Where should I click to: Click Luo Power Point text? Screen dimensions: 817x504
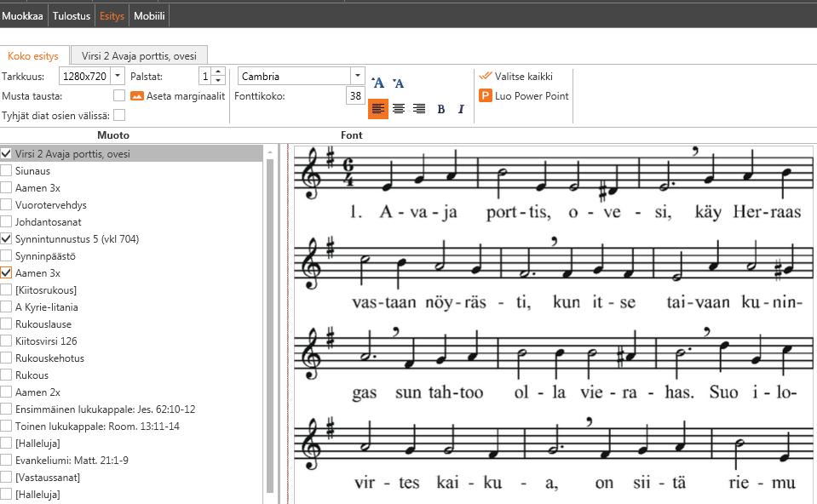[x=532, y=96]
